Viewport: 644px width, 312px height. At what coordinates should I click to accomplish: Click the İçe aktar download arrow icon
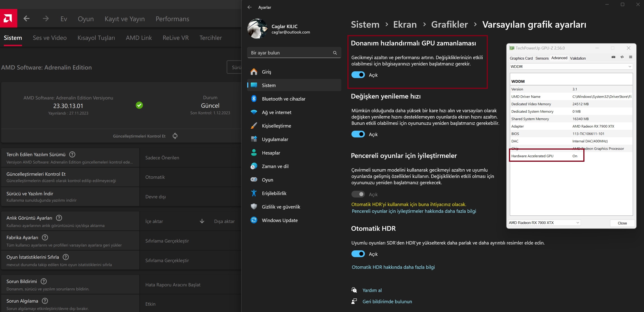(202, 221)
